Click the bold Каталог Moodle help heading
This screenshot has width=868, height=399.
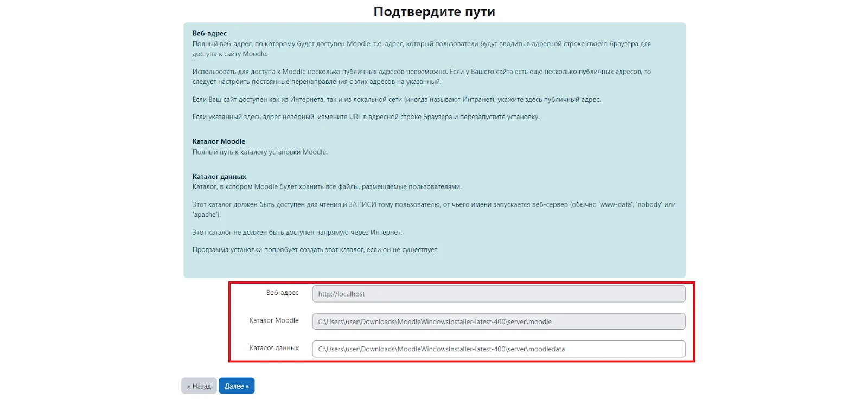[219, 141]
